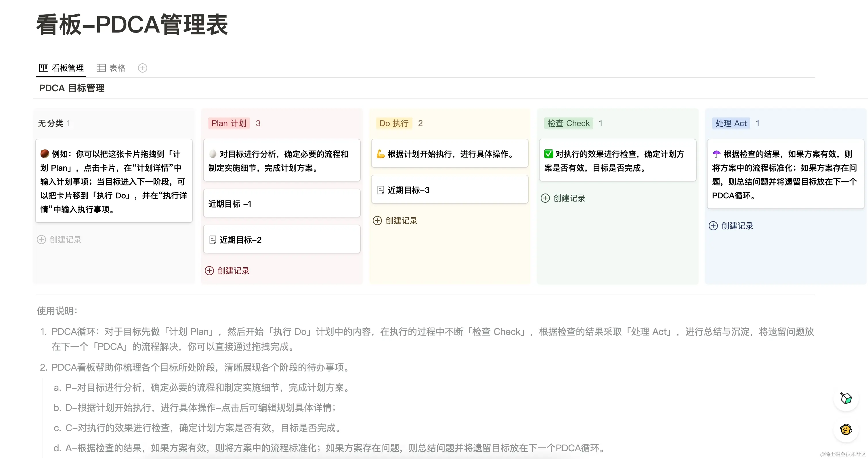Click the plus icon to add a view
The width and height of the screenshot is (868, 459).
click(x=143, y=68)
